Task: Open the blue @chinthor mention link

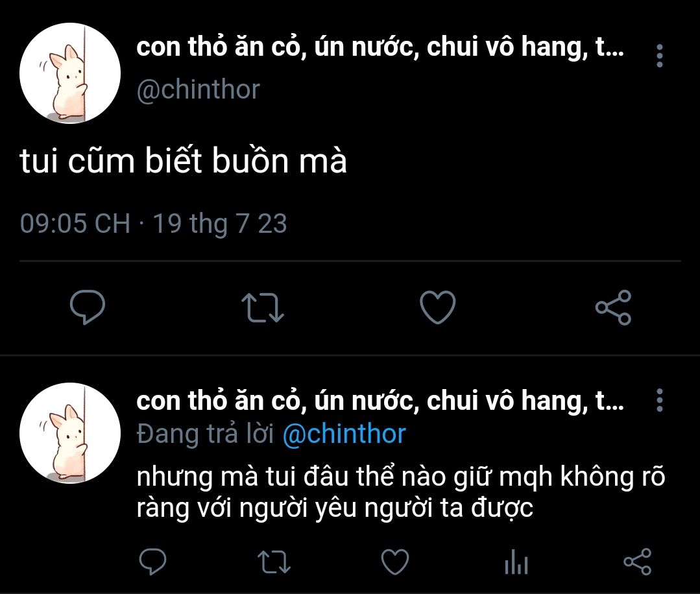Action: (x=344, y=434)
